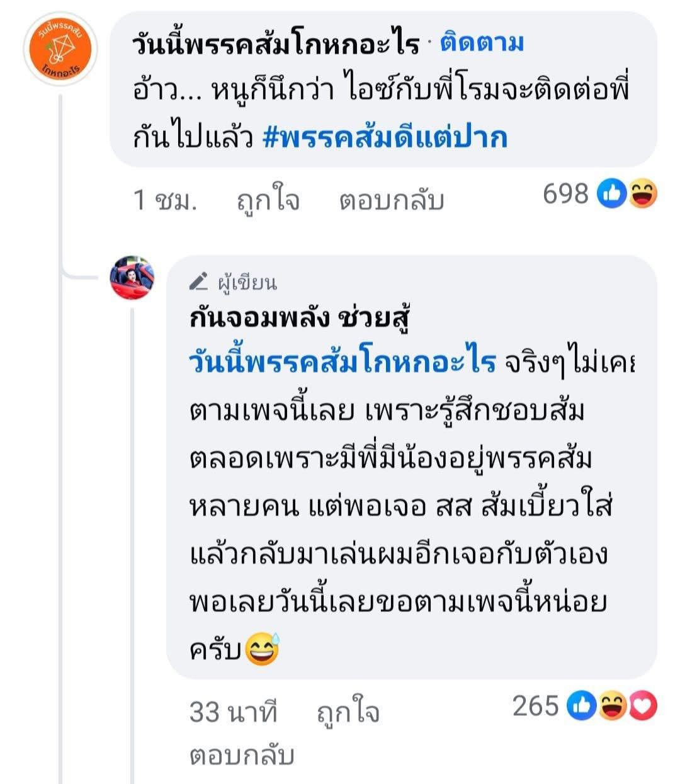This screenshot has height=784, width=680.
Task: View the 698 reactions count
Action: pyautogui.click(x=565, y=194)
